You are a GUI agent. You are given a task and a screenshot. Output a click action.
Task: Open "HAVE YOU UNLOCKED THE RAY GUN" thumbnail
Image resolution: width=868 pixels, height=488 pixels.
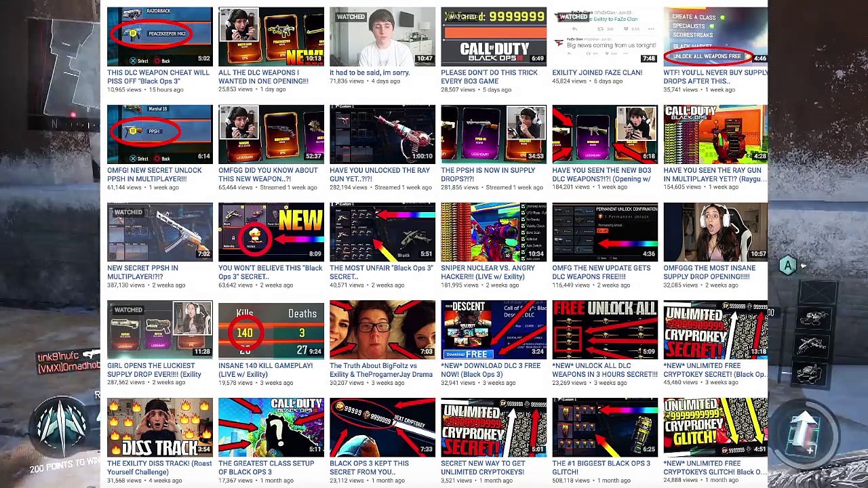click(382, 134)
